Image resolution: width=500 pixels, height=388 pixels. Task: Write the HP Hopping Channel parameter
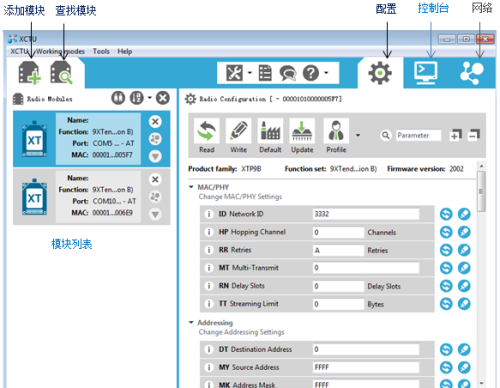[x=464, y=232]
